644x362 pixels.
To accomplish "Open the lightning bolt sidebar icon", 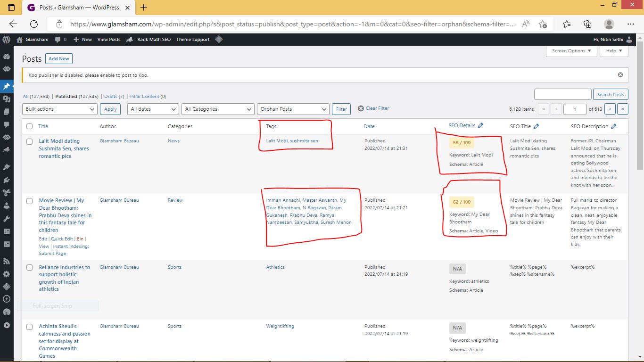I will pyautogui.click(x=7, y=299).
